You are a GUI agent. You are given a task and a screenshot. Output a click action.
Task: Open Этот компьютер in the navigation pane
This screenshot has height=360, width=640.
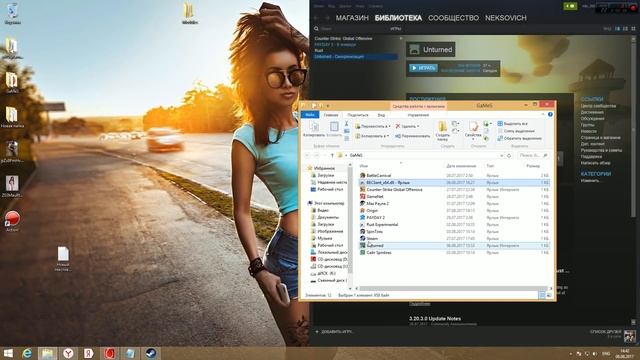[x=326, y=203]
